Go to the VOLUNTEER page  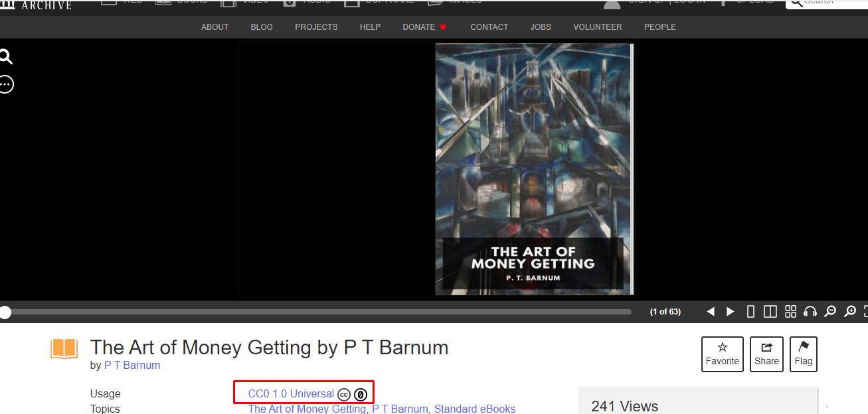point(597,27)
